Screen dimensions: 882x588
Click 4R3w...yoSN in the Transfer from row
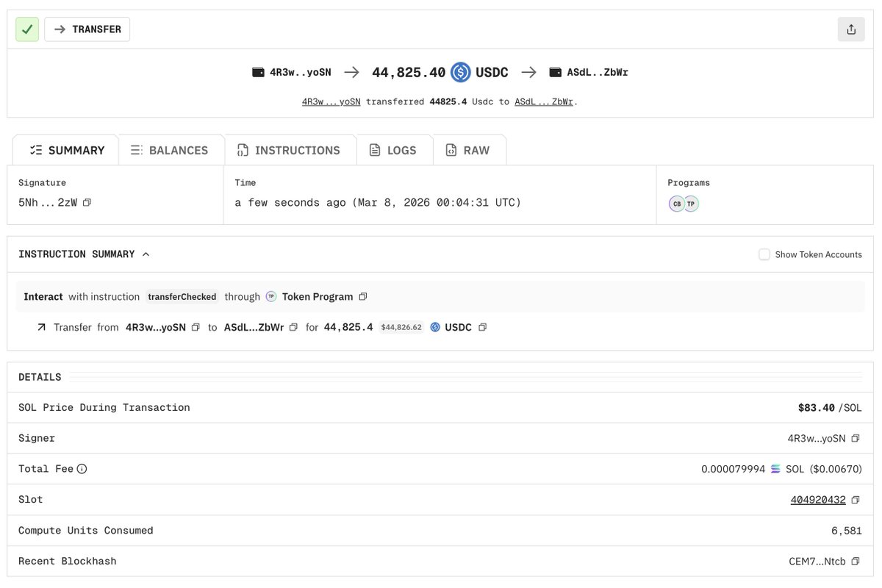[x=156, y=327]
